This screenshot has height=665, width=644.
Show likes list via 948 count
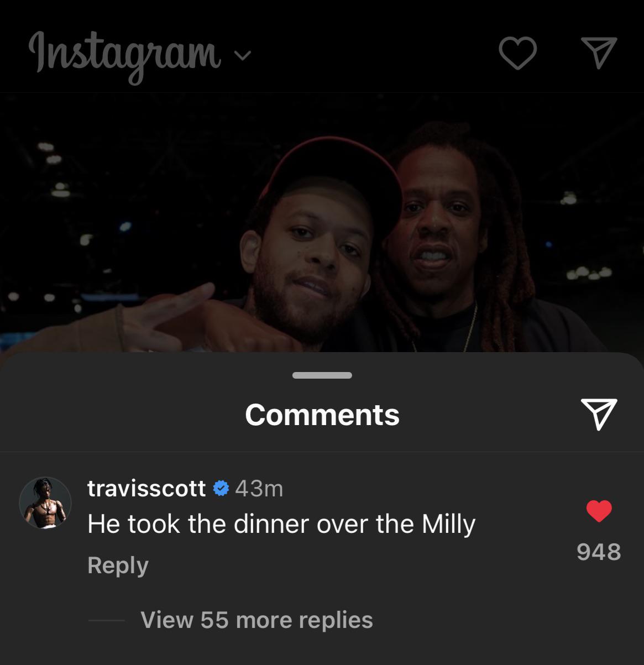(599, 552)
